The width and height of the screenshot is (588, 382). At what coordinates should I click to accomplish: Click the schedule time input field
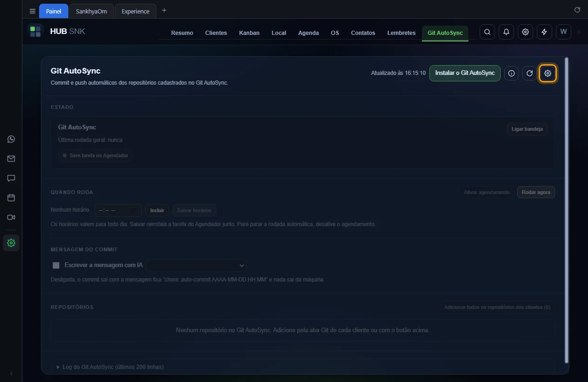118,210
